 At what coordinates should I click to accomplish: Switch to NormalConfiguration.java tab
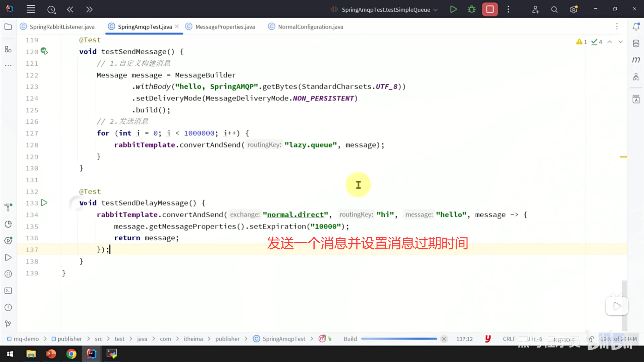tap(310, 27)
